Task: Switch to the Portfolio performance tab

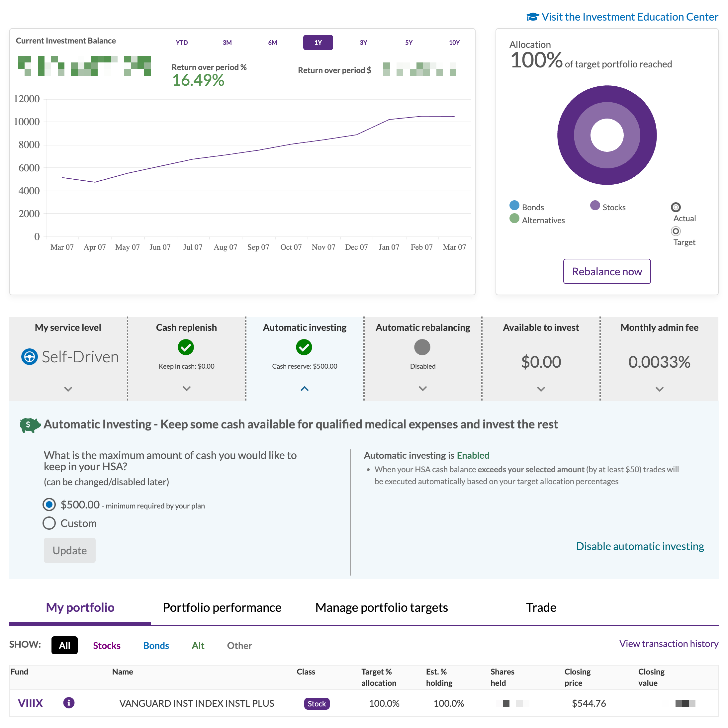Action: [222, 607]
